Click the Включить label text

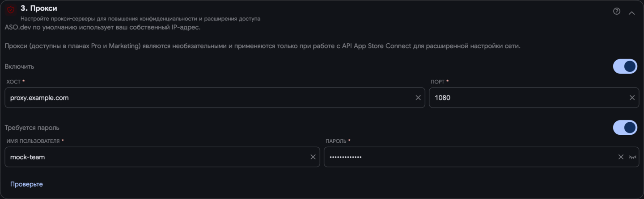(x=19, y=66)
